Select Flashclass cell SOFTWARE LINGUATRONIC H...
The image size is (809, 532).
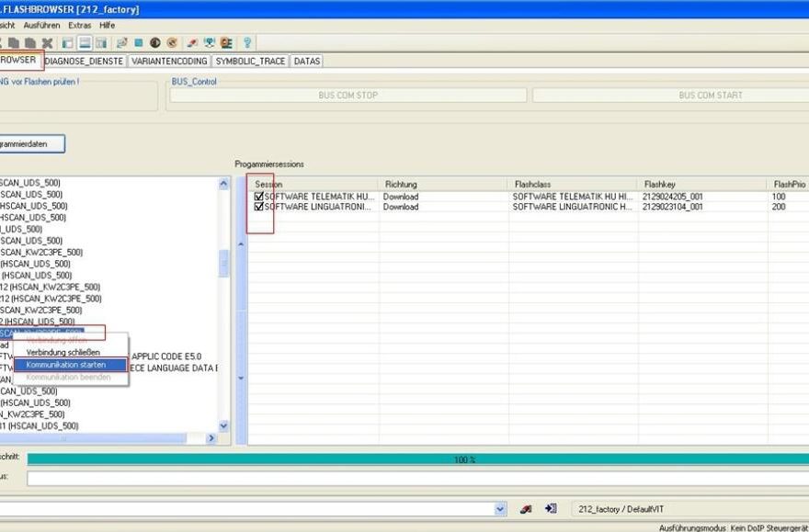click(x=572, y=207)
